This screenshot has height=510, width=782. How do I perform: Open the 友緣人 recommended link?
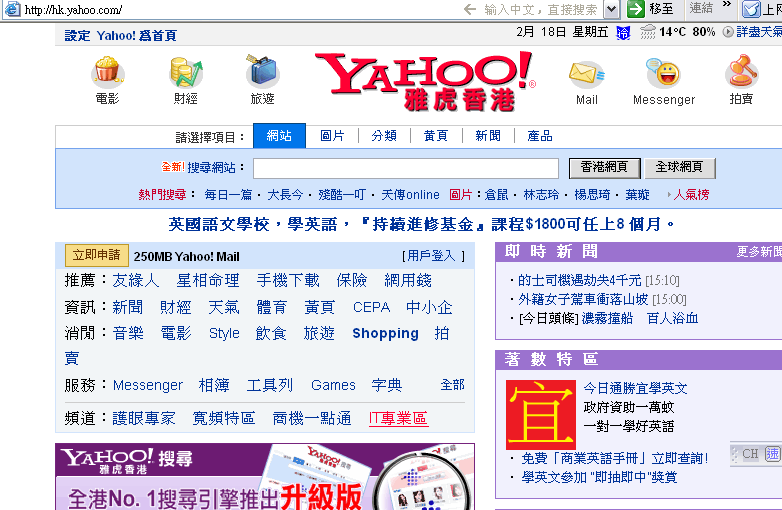[x=136, y=280]
